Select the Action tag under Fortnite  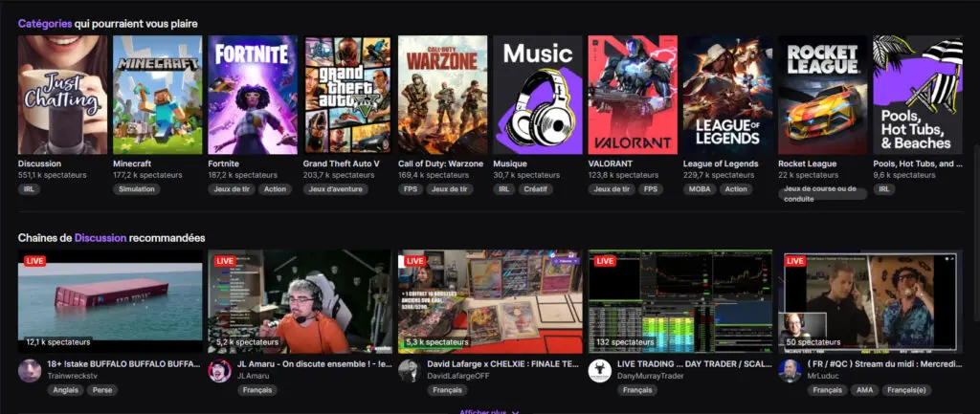[275, 189]
